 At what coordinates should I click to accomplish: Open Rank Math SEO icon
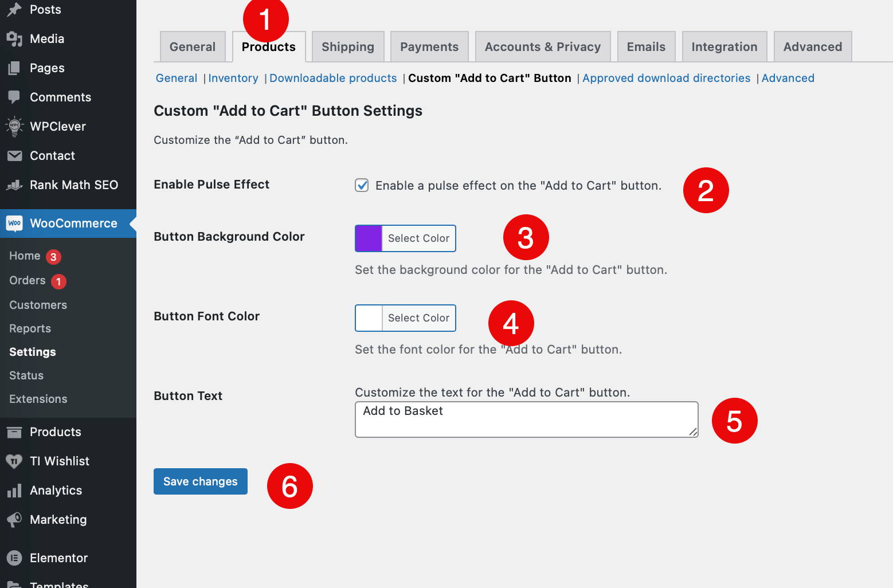coord(14,185)
